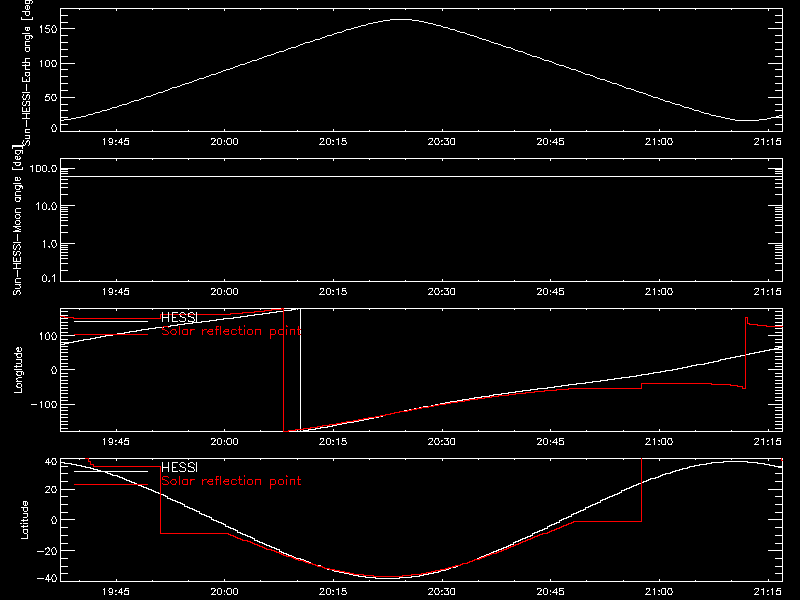Click the 0 tick on Longitude axis
This screenshot has height=600, width=800.
(54, 370)
